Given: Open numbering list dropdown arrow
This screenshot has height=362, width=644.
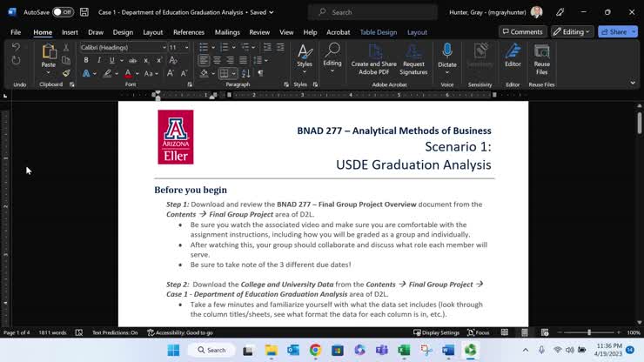Looking at the screenshot, I should [x=234, y=48].
